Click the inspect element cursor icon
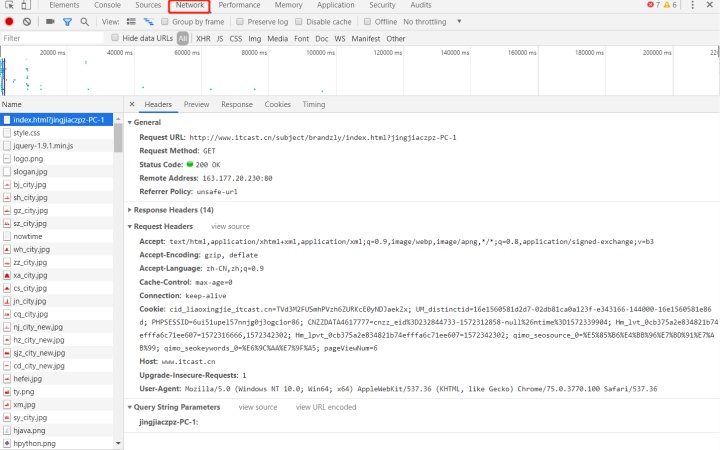Image resolution: width=720 pixels, height=450 pixels. click(x=9, y=6)
